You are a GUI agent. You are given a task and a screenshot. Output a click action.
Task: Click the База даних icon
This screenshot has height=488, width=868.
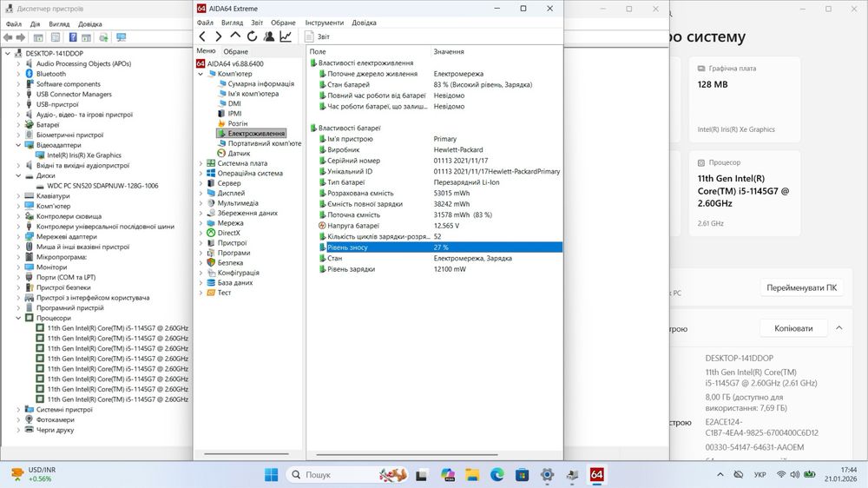(x=211, y=283)
